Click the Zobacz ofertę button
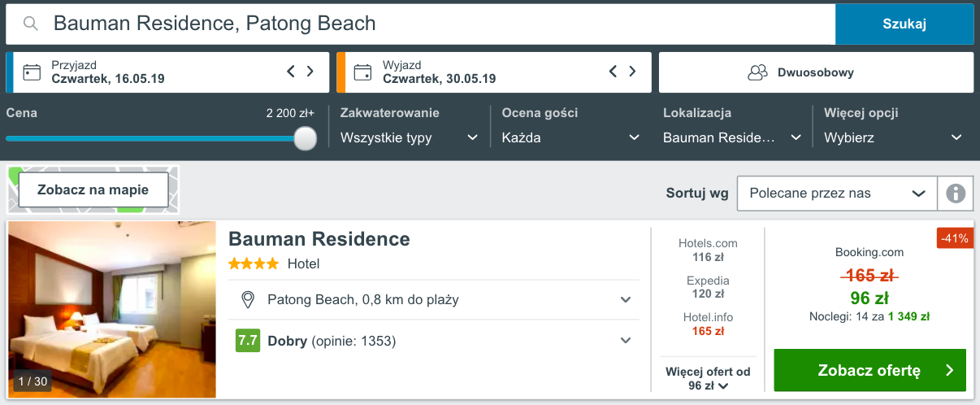This screenshot has height=405, width=980. coord(869,371)
